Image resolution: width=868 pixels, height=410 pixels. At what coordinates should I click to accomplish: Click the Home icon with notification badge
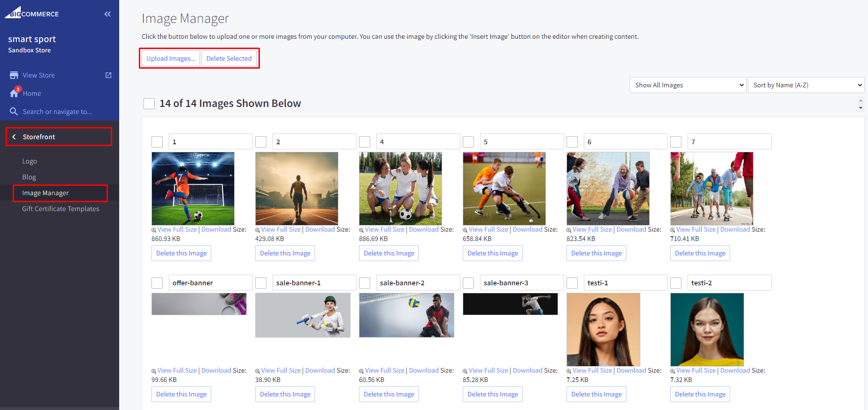14,93
